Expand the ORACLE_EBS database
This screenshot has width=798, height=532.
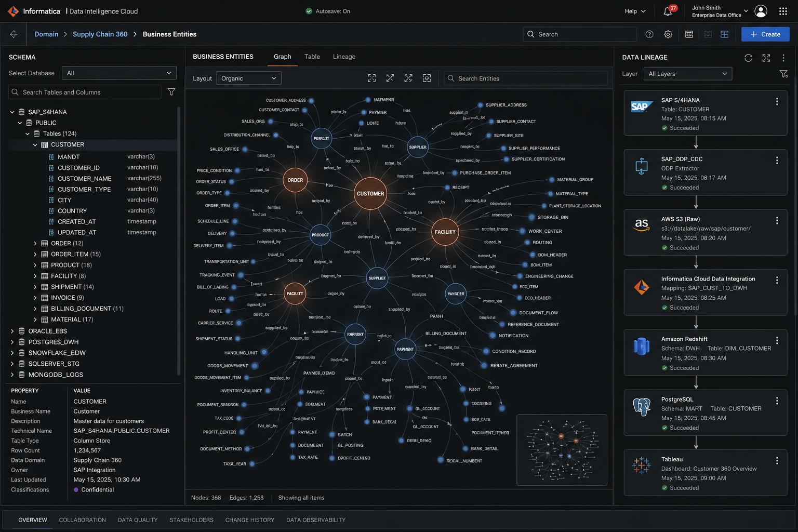(x=12, y=331)
